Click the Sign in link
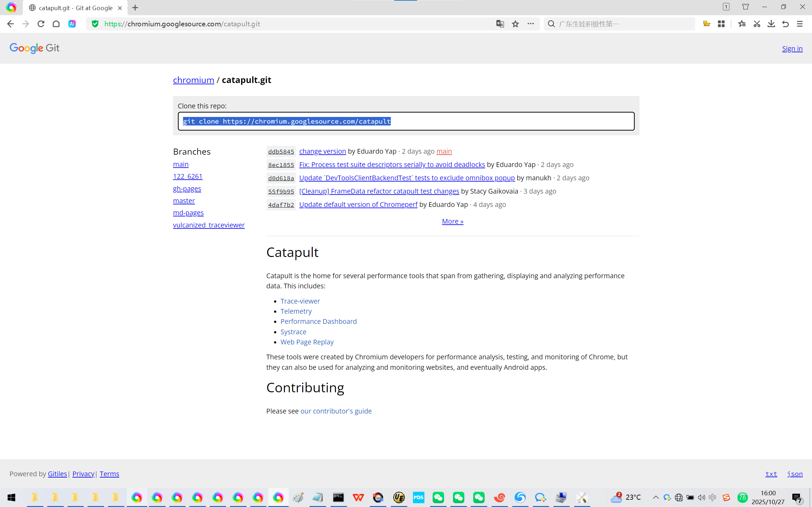The height and width of the screenshot is (507, 812). [x=792, y=48]
